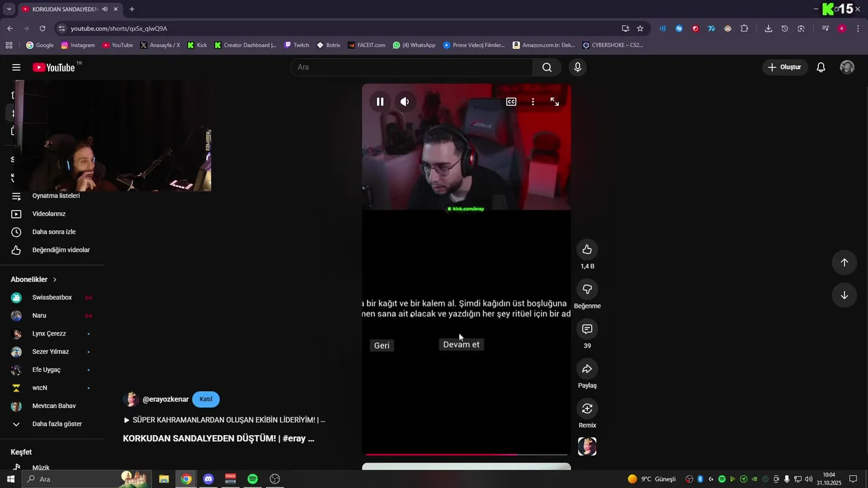Open the Shazam extension icon

(x=679, y=28)
